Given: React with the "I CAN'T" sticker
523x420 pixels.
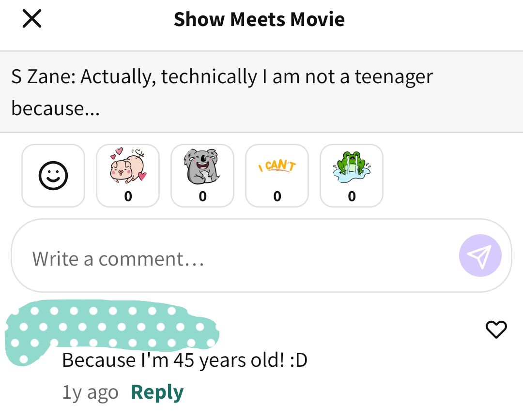Looking at the screenshot, I should click(x=277, y=176).
